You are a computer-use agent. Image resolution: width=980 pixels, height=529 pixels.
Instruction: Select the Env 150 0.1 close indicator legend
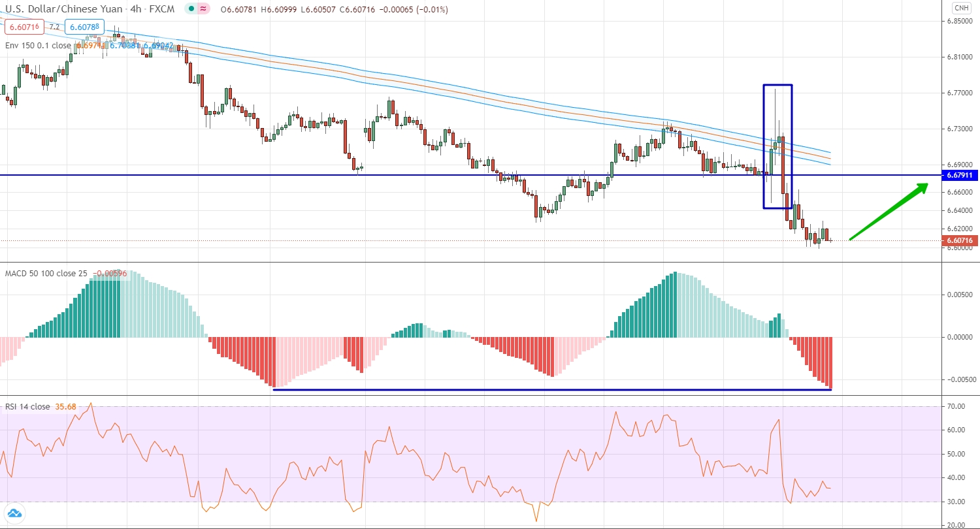38,46
